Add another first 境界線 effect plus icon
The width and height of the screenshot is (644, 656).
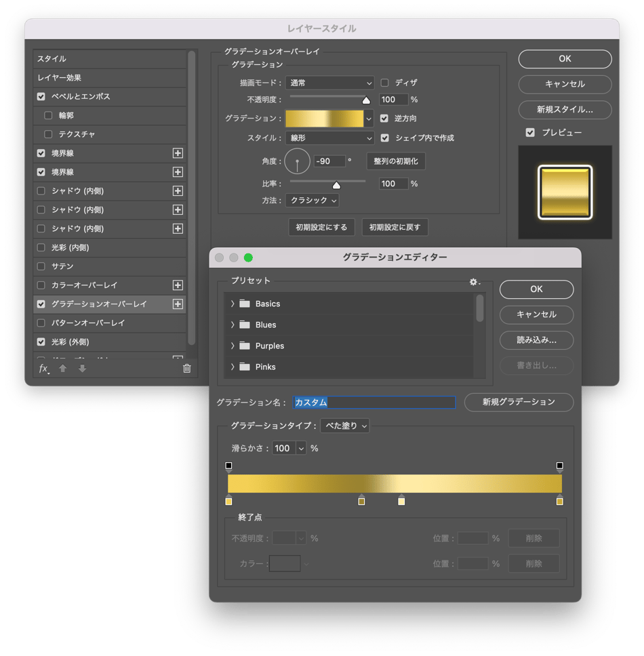[178, 153]
